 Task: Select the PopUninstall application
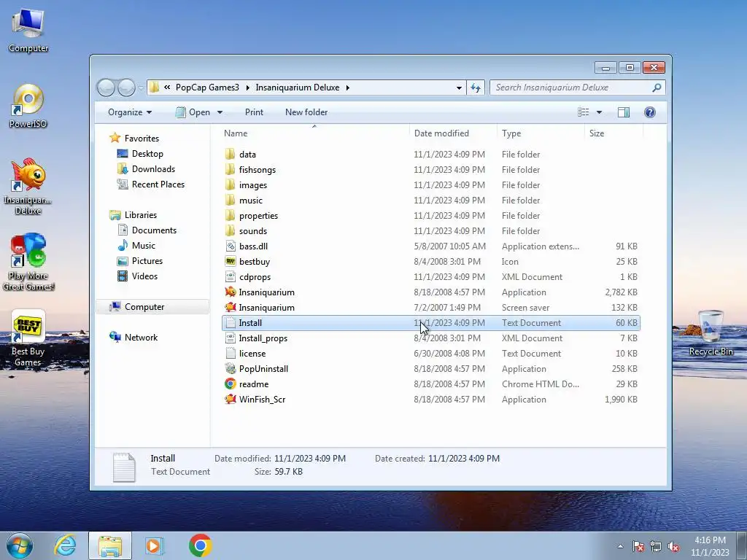430,368
